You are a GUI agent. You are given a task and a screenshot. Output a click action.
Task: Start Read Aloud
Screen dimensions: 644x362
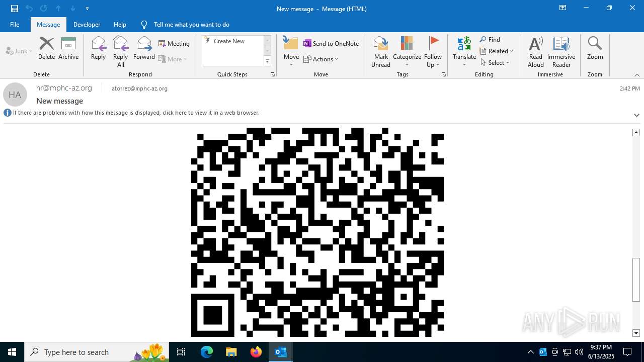click(x=536, y=51)
